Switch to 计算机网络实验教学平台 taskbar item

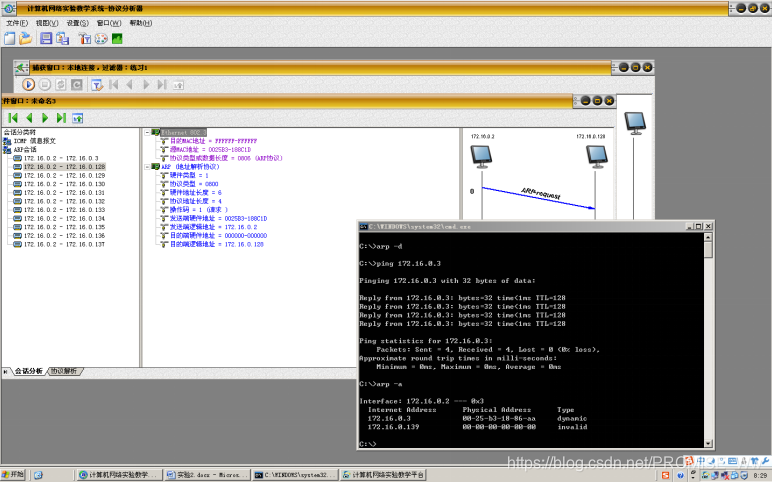384,475
